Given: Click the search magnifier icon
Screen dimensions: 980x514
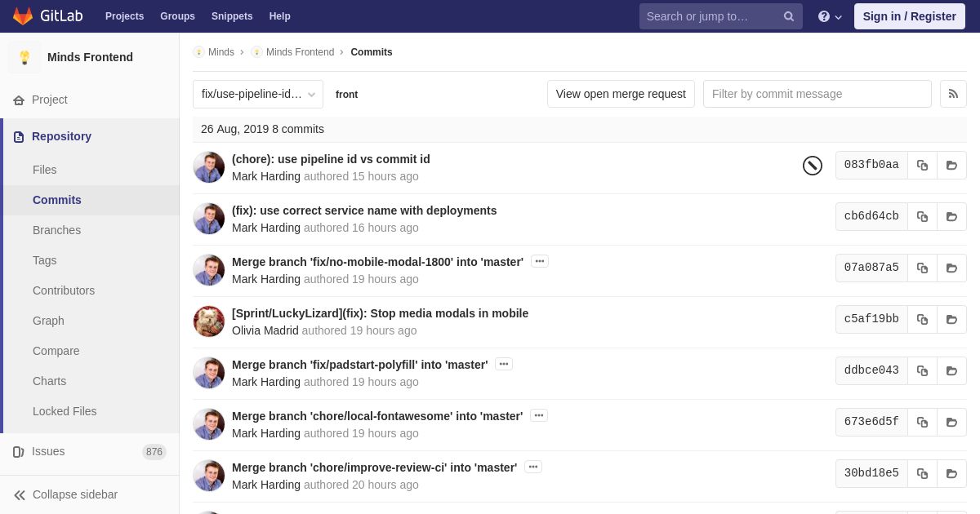Looking at the screenshot, I should point(788,16).
